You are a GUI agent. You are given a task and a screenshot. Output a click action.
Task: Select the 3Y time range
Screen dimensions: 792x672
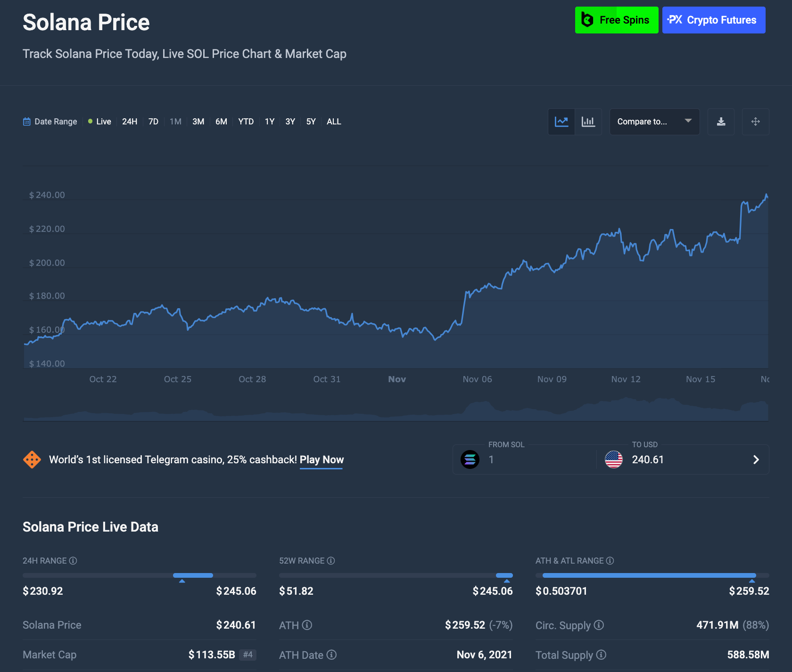(290, 122)
